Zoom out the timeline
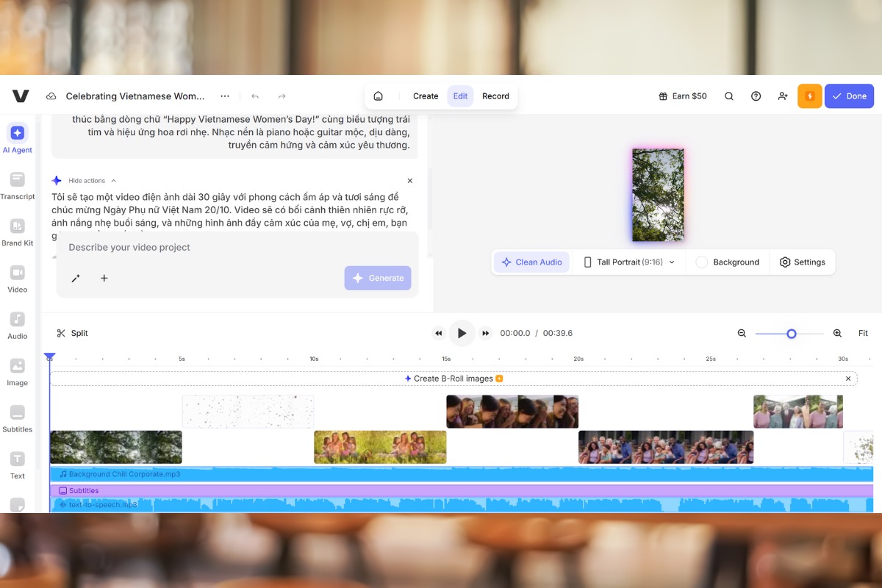 pos(742,334)
